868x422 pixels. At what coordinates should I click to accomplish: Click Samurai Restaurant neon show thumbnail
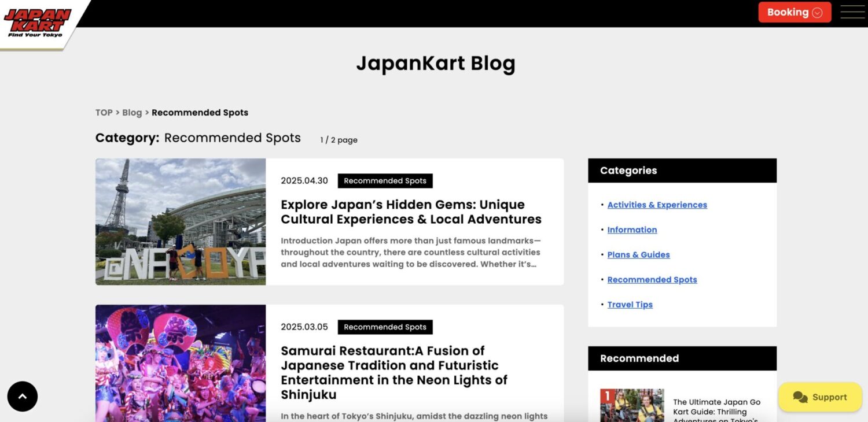pyautogui.click(x=181, y=363)
